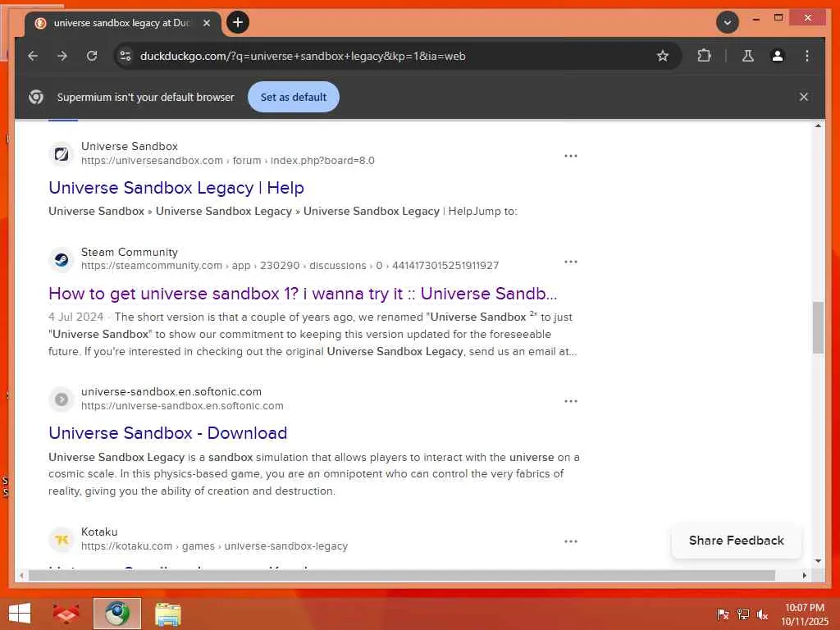This screenshot has height=630, width=840.
Task: Open the red taskbar app icon
Action: click(66, 614)
